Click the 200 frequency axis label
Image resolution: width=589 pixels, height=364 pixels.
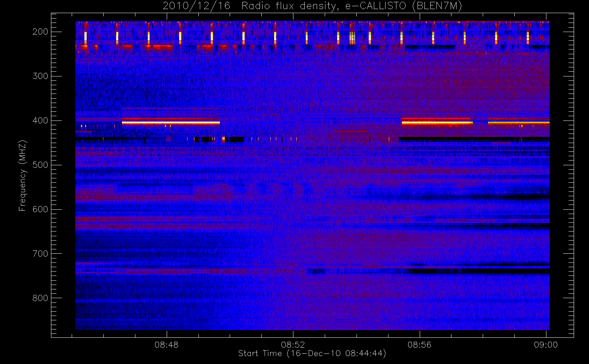[40, 32]
